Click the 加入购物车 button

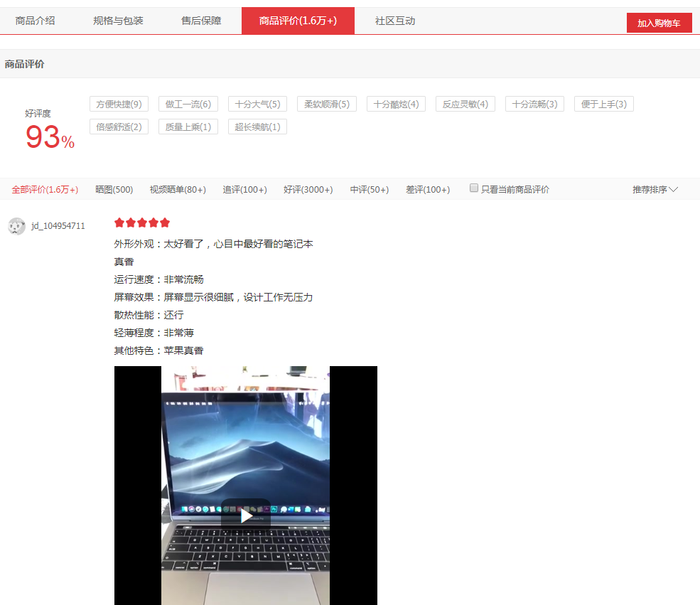tap(659, 23)
